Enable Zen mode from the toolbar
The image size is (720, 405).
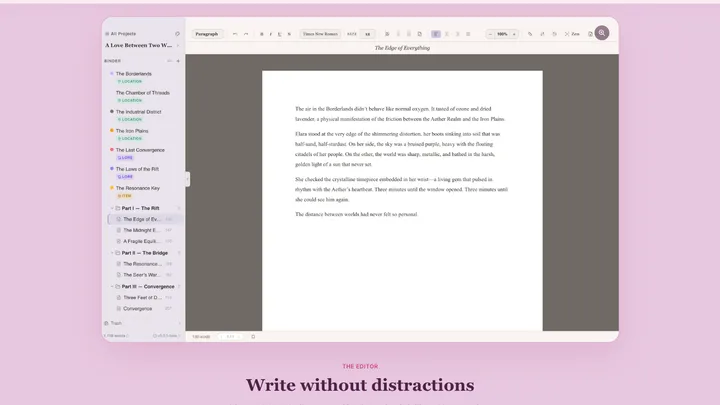click(x=574, y=34)
